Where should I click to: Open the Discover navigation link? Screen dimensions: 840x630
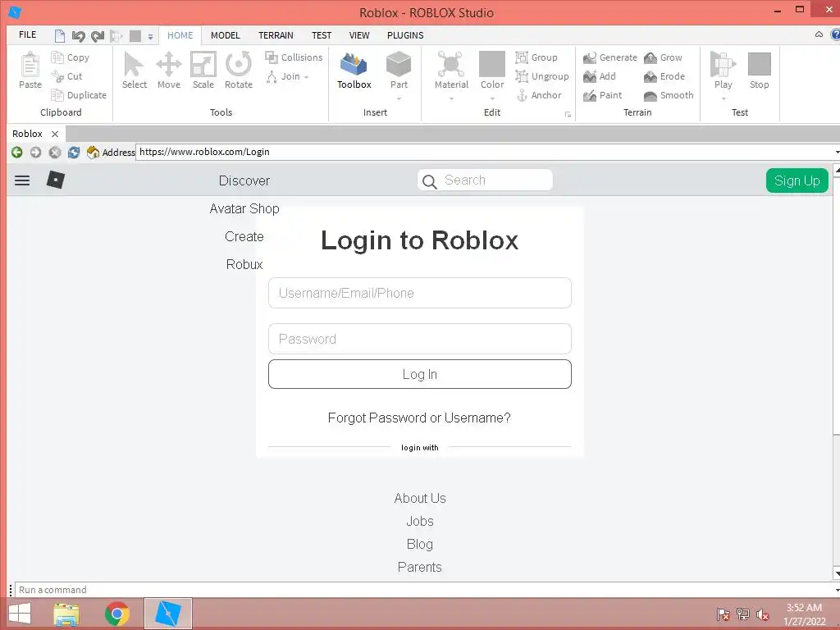pyautogui.click(x=244, y=180)
